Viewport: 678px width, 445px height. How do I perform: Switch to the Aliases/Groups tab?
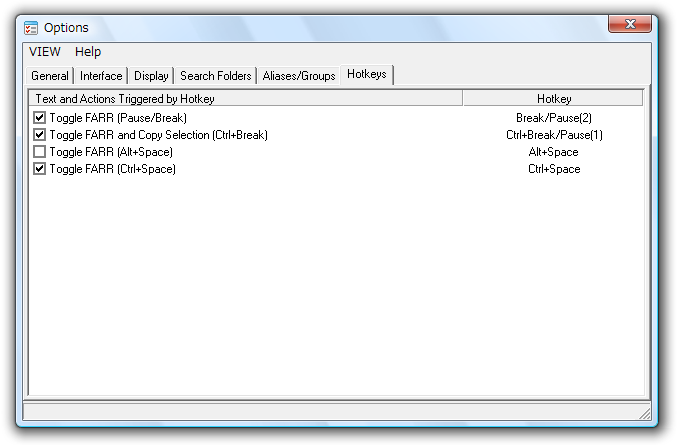[299, 76]
